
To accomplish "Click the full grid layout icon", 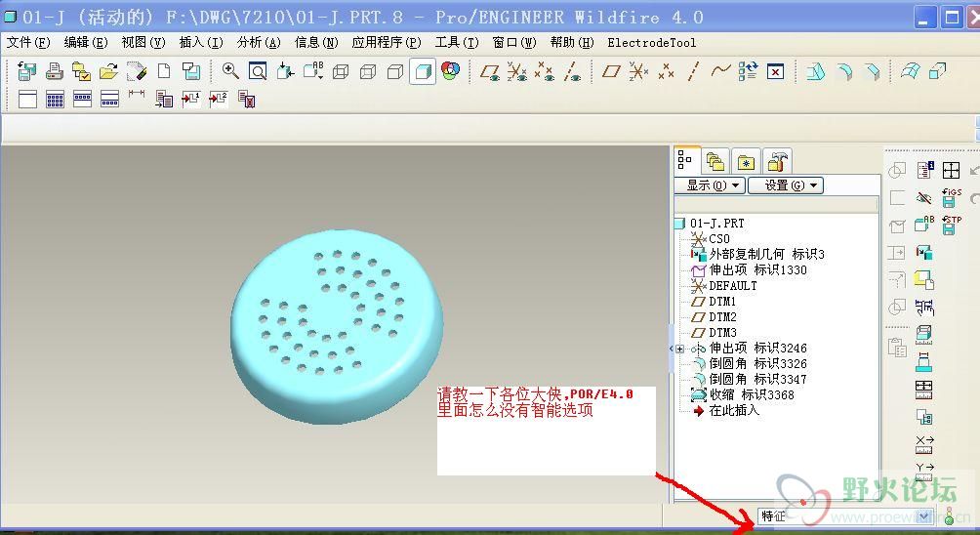I will (55, 100).
